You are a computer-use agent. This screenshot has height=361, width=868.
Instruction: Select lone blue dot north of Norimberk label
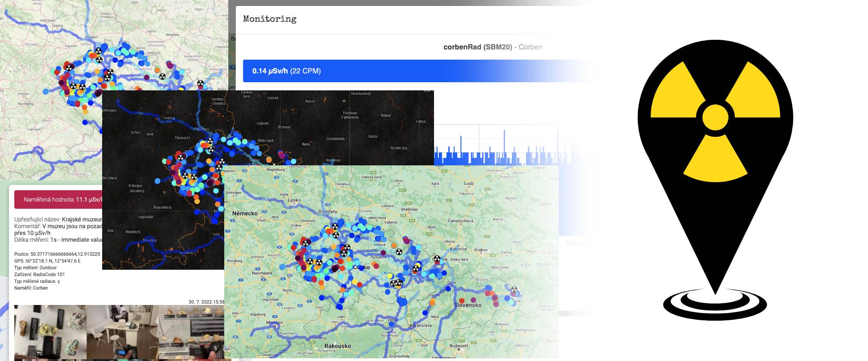[282, 267]
